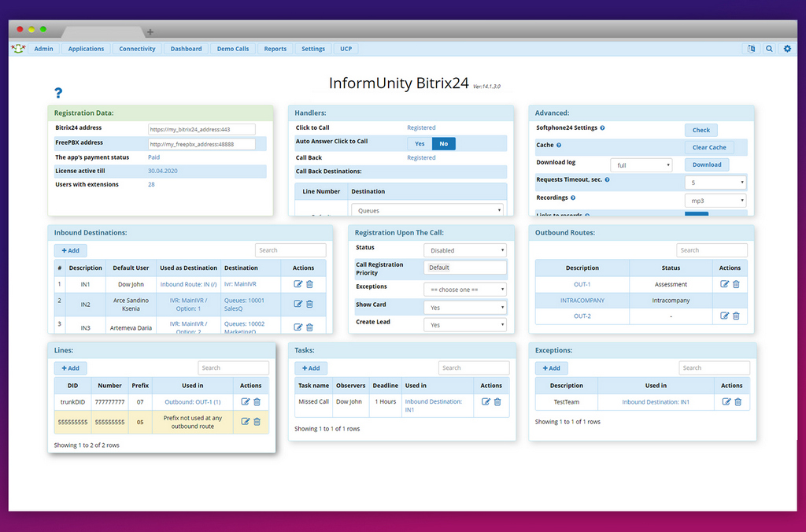Click the Bitrix24 address input field
This screenshot has width=806, height=532.
(201, 129)
